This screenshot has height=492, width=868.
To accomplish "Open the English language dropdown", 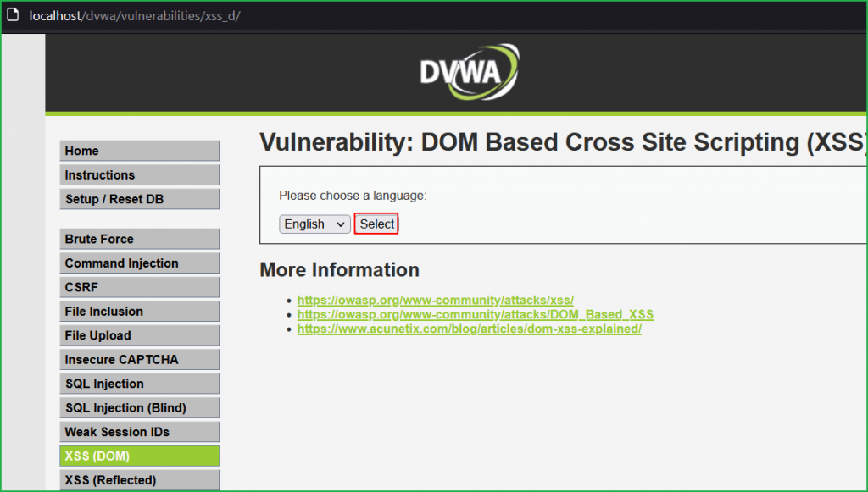I will coord(314,224).
